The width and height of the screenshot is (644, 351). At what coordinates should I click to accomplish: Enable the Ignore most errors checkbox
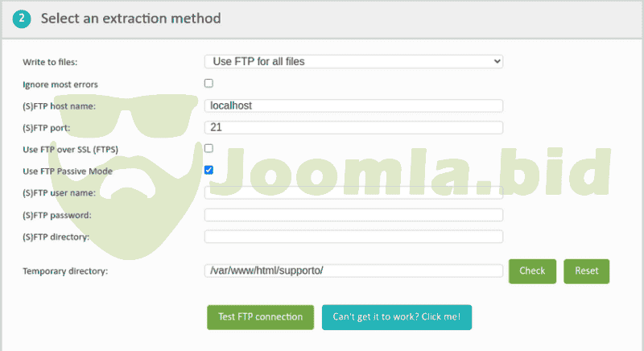coord(208,83)
